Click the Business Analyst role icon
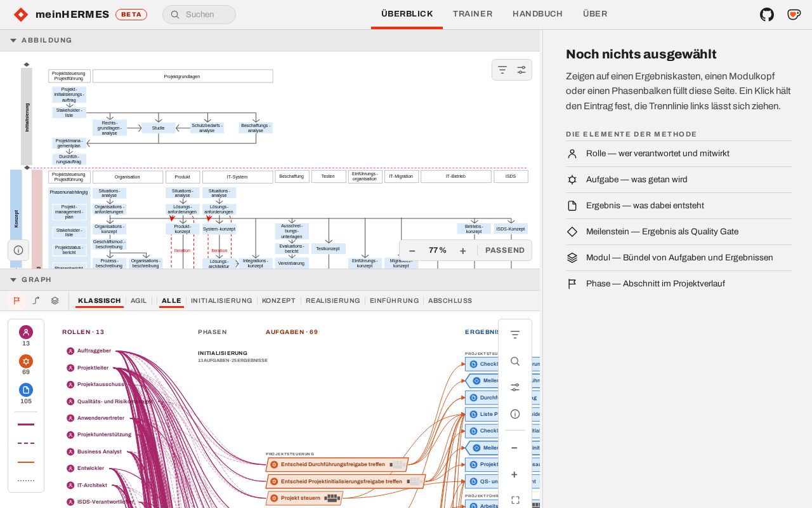 click(70, 451)
